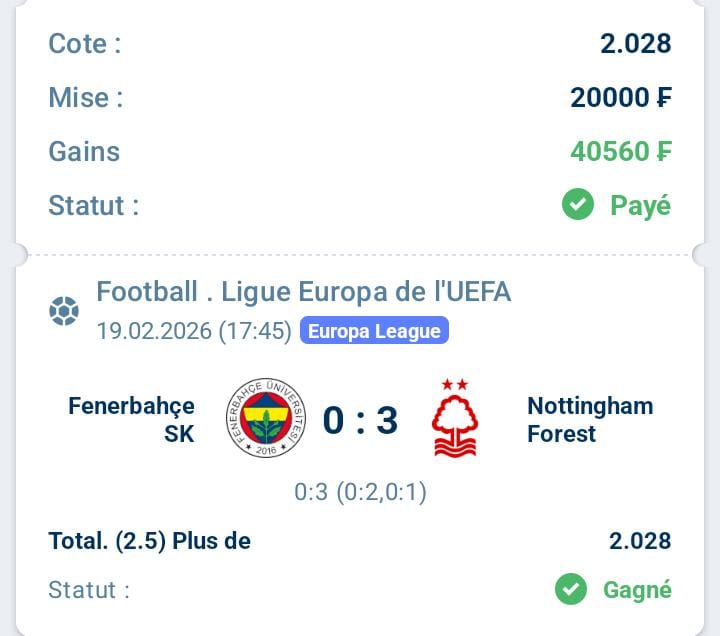Select the Europa League badge
The image size is (720, 636).
[374, 331]
